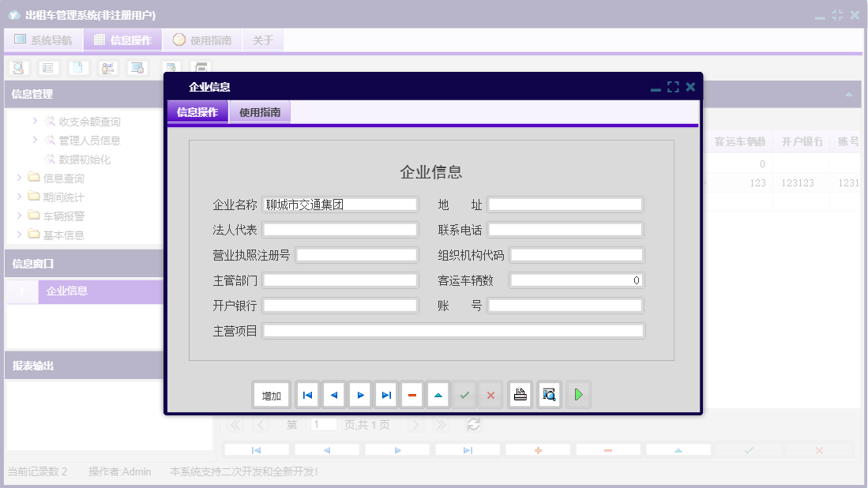
Task: Print the enterprise information record
Action: point(520,394)
